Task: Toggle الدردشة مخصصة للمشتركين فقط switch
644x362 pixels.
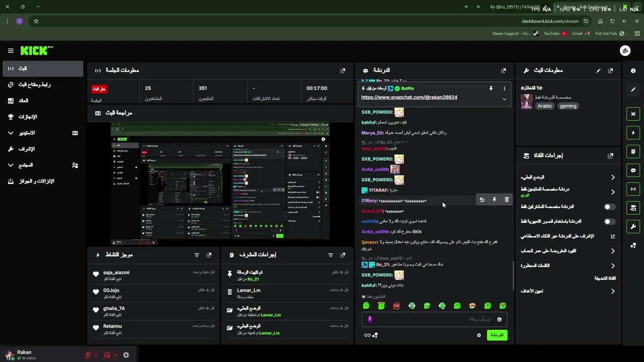Action: point(609,207)
